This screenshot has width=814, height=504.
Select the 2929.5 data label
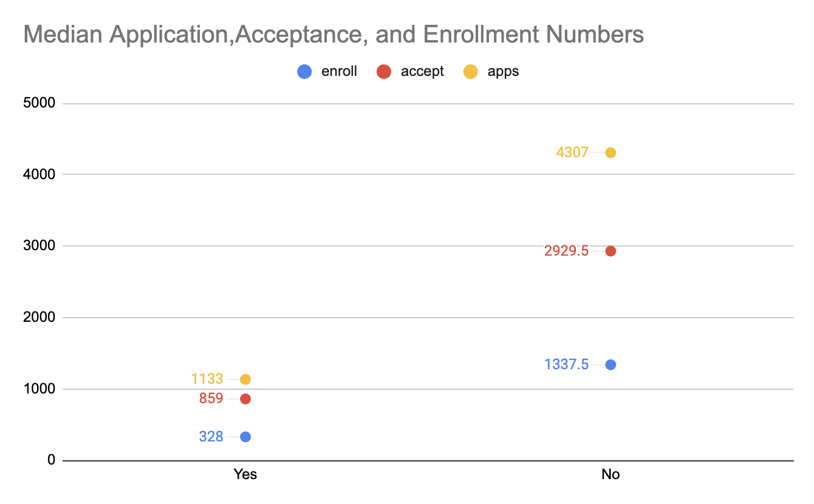coord(566,251)
